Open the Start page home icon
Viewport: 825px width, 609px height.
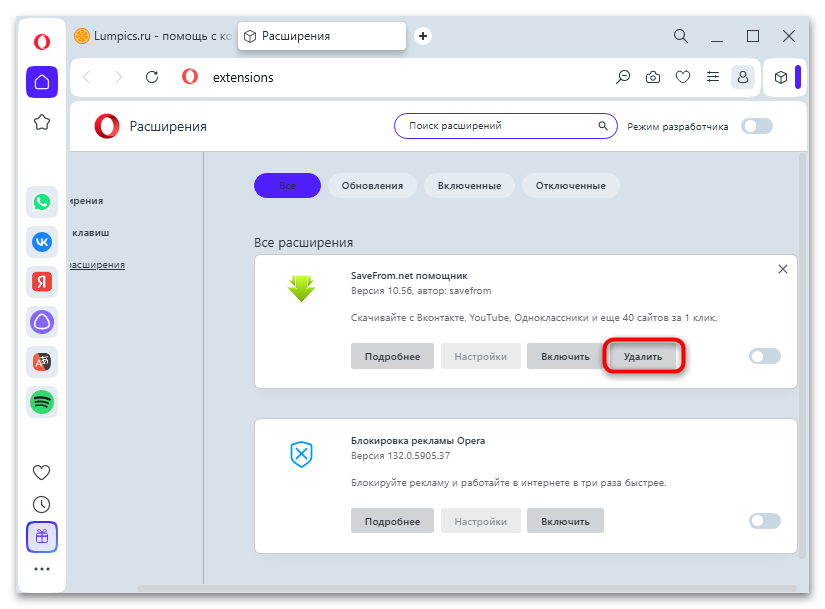click(42, 82)
